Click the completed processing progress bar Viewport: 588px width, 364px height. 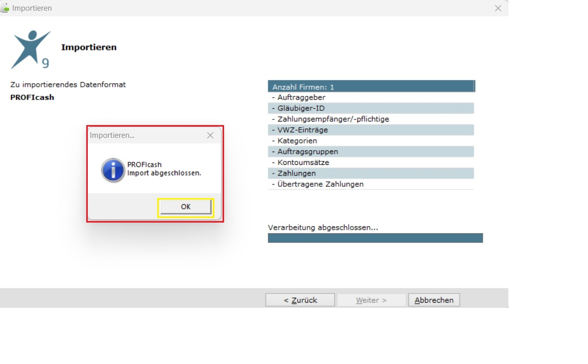point(375,238)
